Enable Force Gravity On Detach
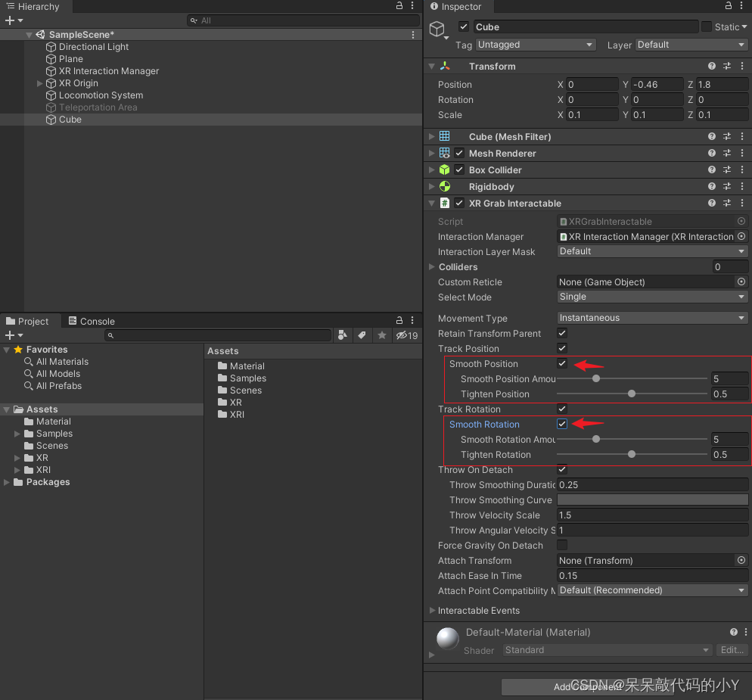Screen dimensions: 752x700 [562, 546]
